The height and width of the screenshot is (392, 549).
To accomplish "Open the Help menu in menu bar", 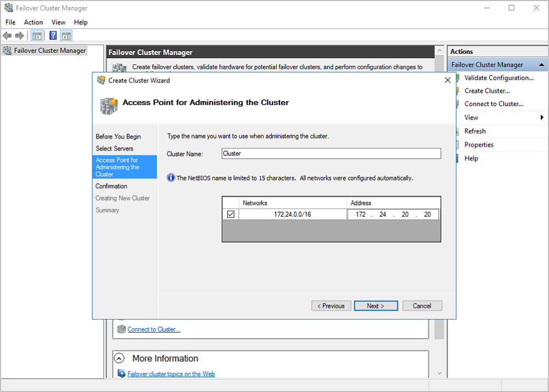I will tap(81, 22).
